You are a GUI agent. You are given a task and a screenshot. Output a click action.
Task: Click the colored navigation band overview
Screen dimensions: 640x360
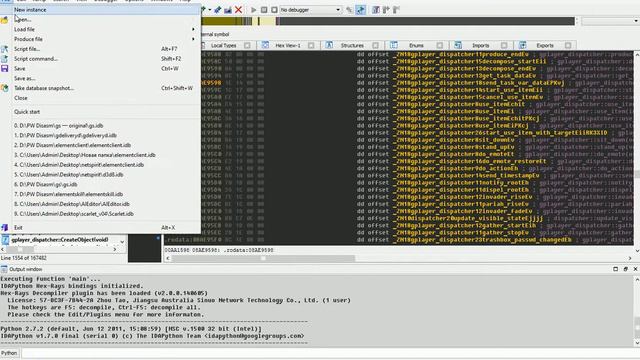pos(388,21)
